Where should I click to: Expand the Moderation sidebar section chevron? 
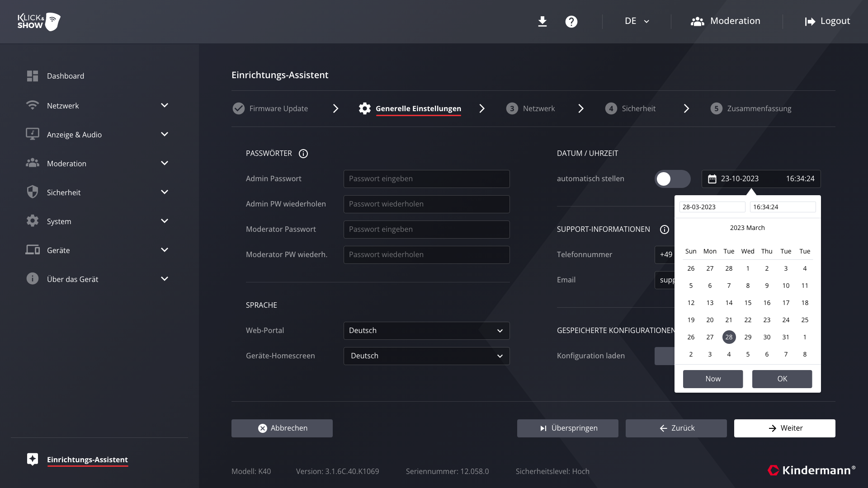[x=165, y=163]
